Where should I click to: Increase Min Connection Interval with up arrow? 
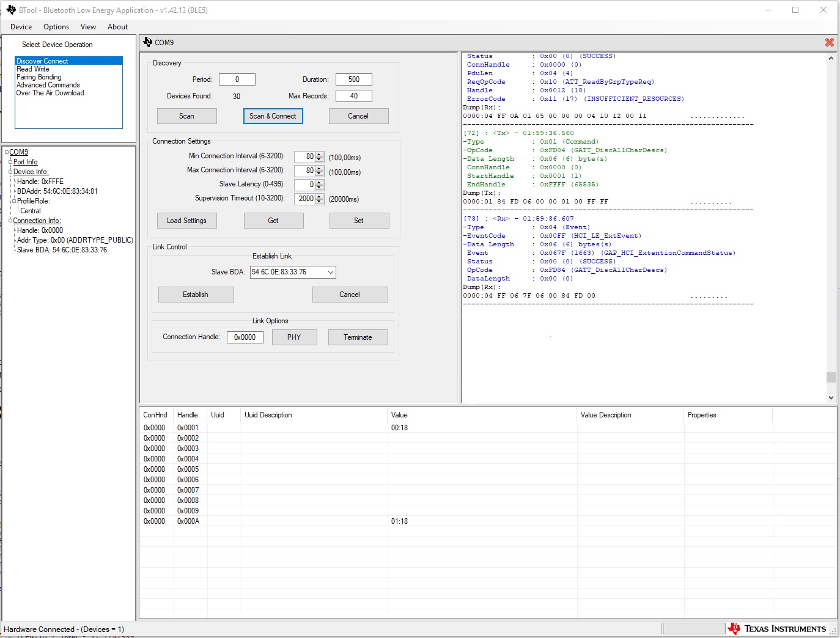point(319,155)
